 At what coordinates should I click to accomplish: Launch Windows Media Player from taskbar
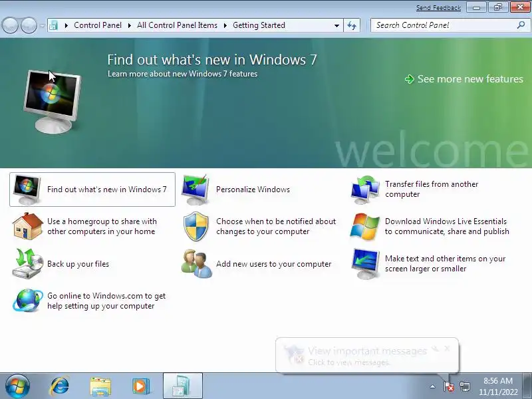141,386
